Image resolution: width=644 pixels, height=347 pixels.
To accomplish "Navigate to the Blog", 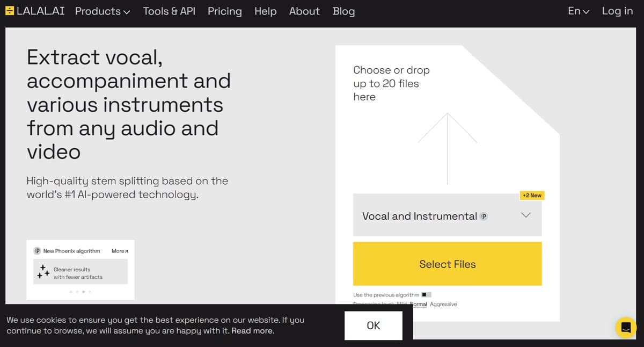I will pyautogui.click(x=343, y=11).
